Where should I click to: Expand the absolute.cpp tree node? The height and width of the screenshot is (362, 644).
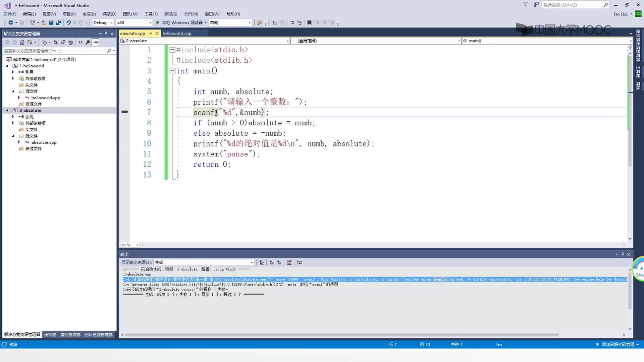click(x=19, y=142)
